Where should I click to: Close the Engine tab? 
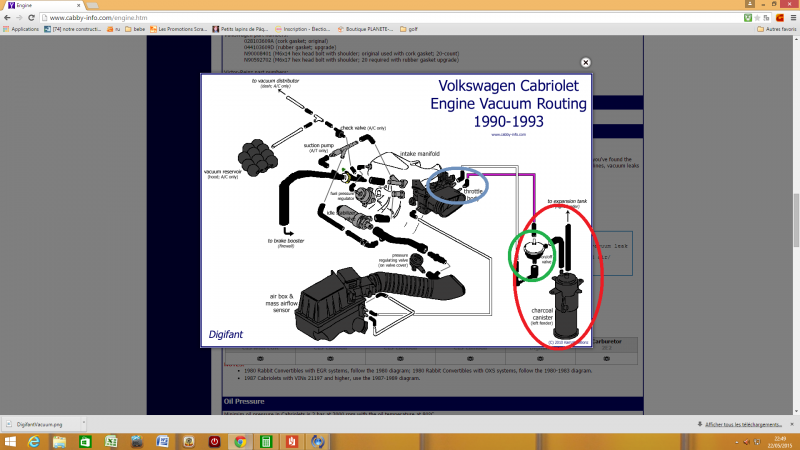pyautogui.click(x=79, y=5)
